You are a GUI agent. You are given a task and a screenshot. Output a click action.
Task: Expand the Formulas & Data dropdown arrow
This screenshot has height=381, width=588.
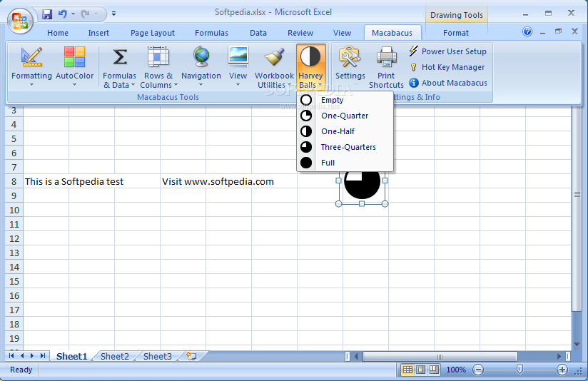(x=133, y=85)
